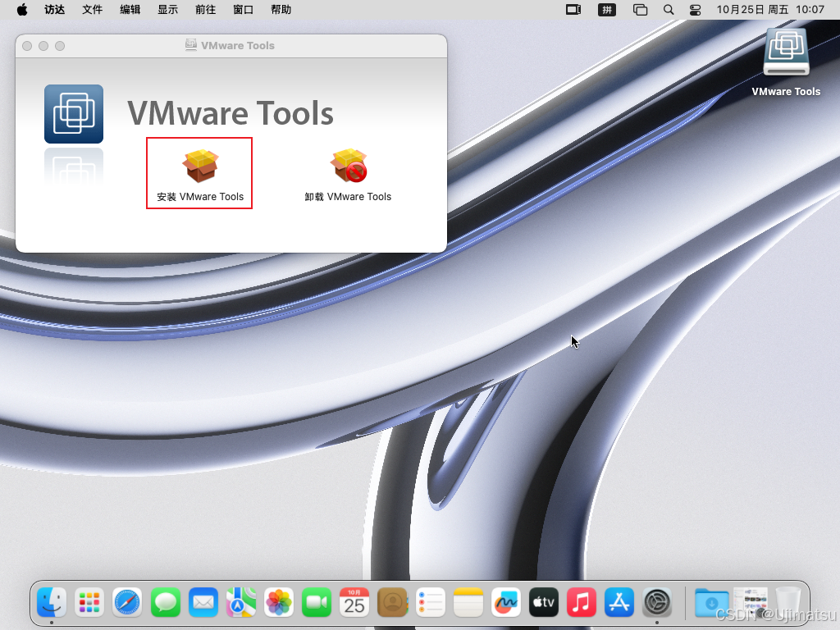
Task: Click the date and time 10月25日 周五 10:07
Action: point(770,10)
